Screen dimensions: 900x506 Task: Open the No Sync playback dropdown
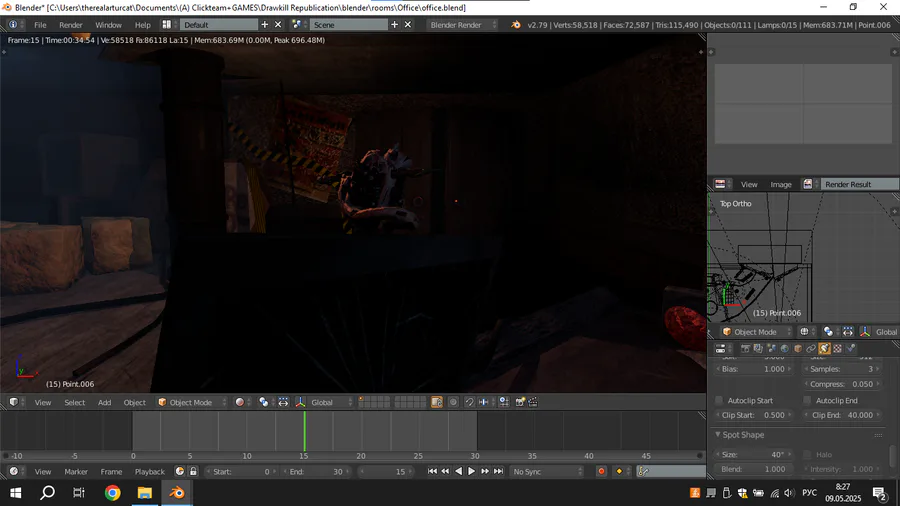coord(547,472)
